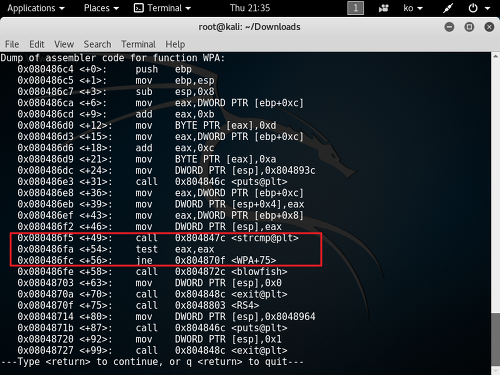Screen dimensions: 500x375
Task: Click 'BYTE PTR [eax],0xa' operand
Action: (x=226, y=159)
